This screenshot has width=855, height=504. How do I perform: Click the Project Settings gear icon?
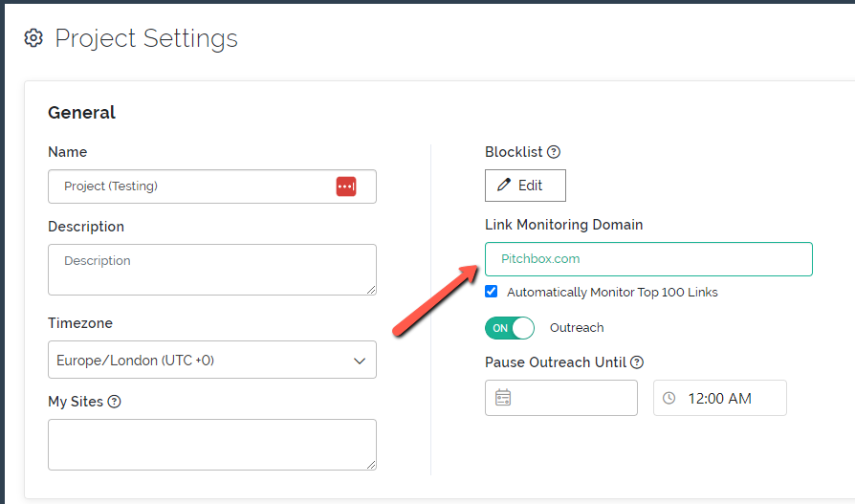pos(33,38)
